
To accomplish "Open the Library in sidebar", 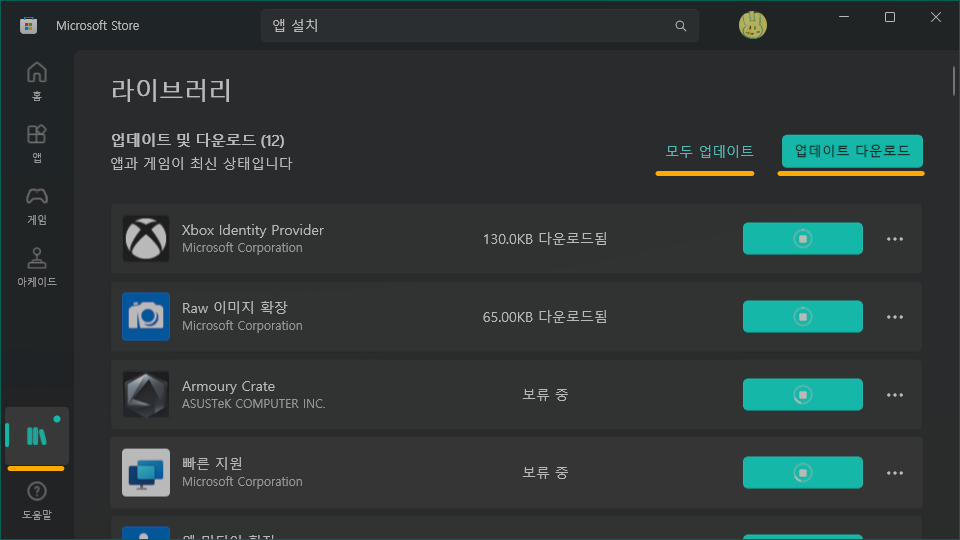I will [36, 435].
